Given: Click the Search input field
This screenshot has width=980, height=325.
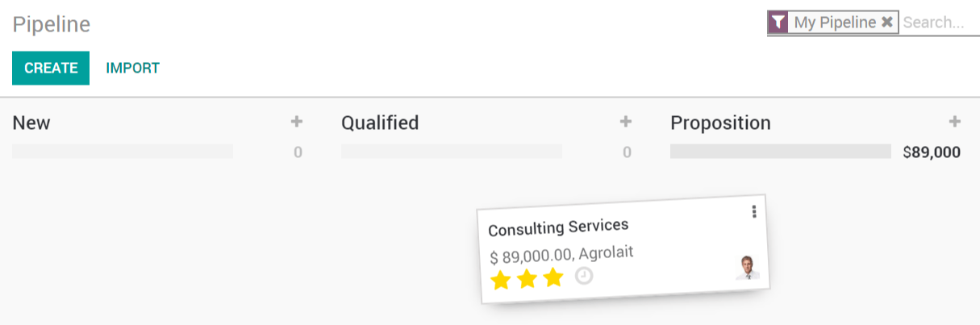Looking at the screenshot, I should point(936,23).
